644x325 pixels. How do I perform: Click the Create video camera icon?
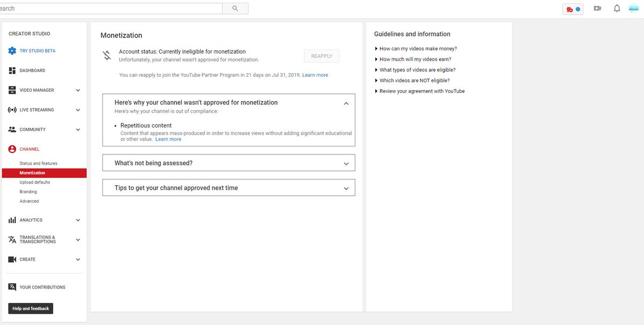(12, 260)
